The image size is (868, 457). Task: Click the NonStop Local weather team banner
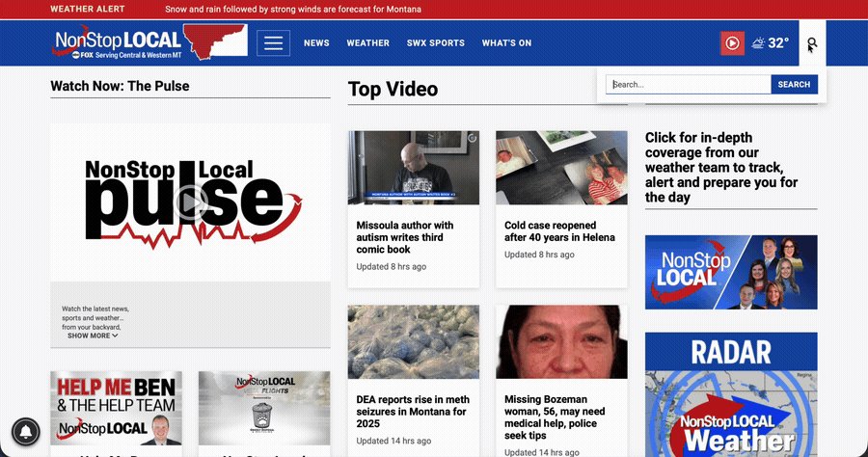731,272
